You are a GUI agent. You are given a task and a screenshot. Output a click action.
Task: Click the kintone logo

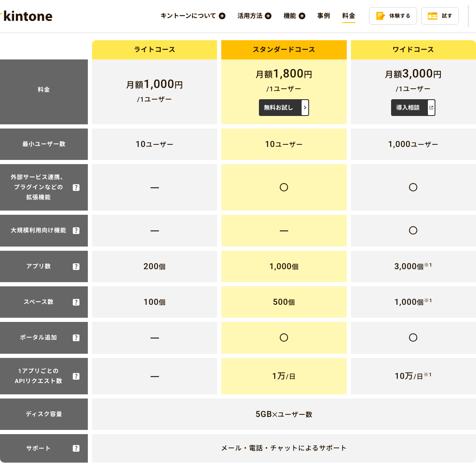26,16
